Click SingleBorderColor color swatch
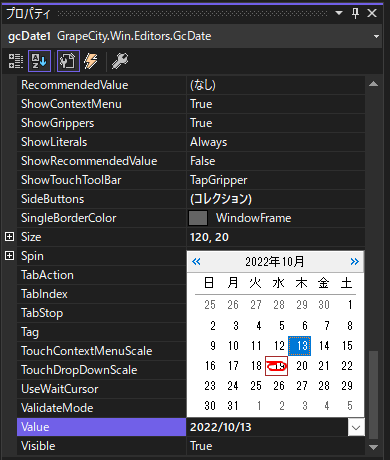The height and width of the screenshot is (460, 390). tap(198, 218)
